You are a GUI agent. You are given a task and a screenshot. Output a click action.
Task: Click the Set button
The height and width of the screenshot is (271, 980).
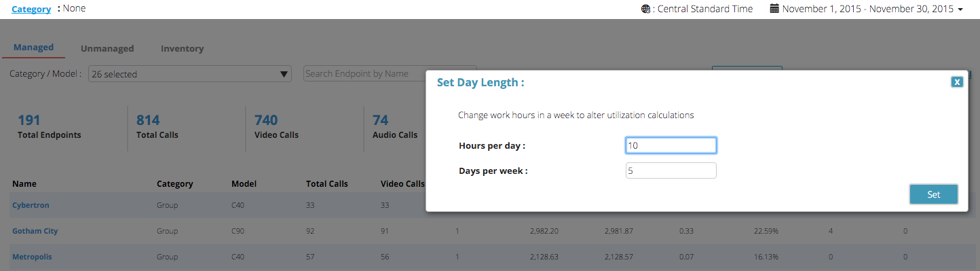pyautogui.click(x=934, y=194)
